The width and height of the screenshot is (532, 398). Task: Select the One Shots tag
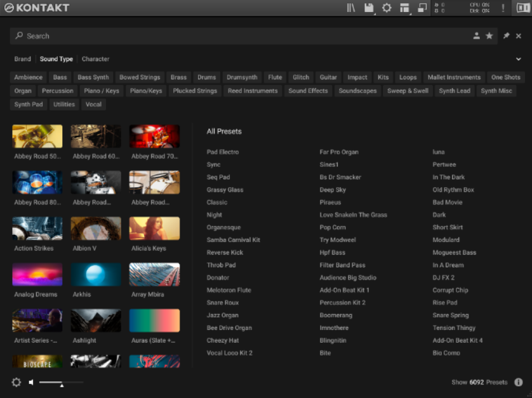[x=505, y=77]
